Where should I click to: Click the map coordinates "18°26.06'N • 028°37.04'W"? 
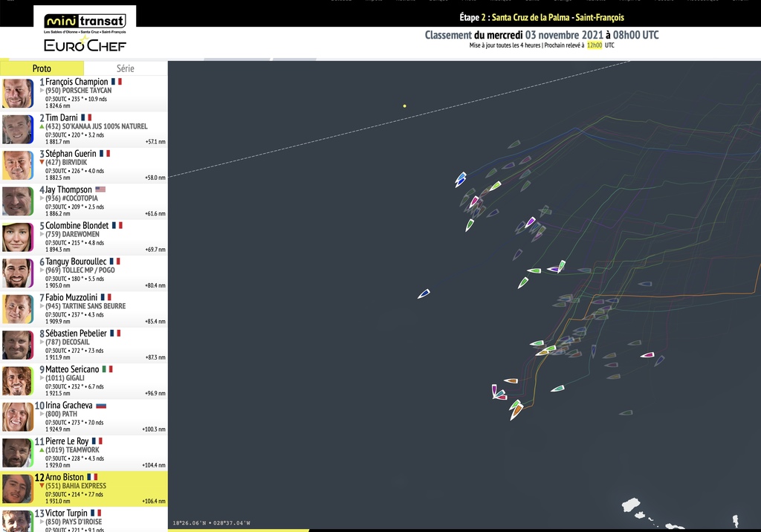click(x=212, y=523)
